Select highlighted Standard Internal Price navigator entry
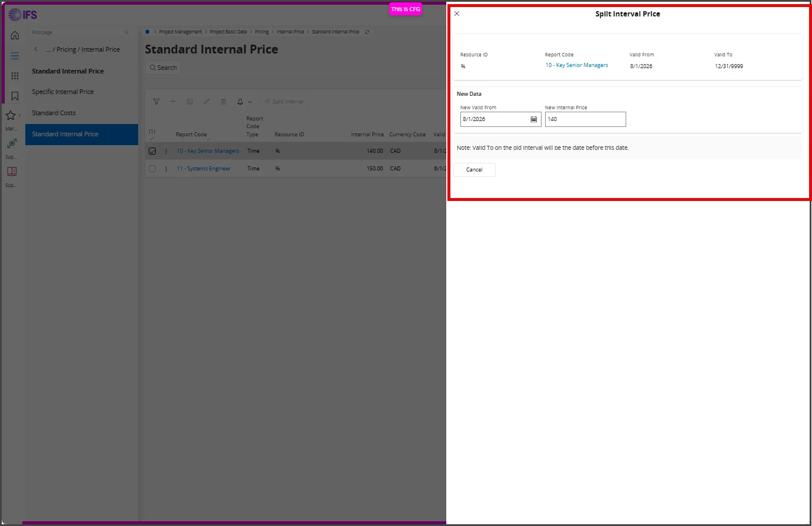 coord(82,134)
